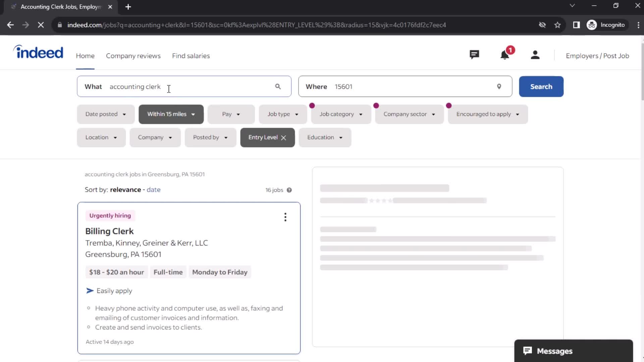Click the search magnifier icon in What field
Image resolution: width=644 pixels, height=362 pixels.
click(x=278, y=86)
